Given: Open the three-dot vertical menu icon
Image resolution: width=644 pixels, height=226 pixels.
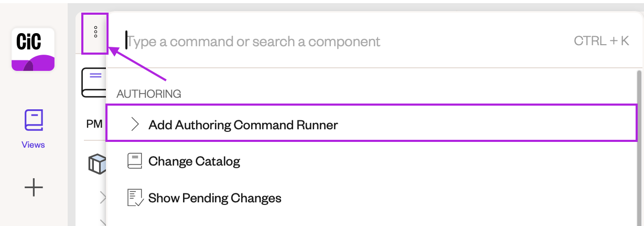Looking at the screenshot, I should coord(95,33).
